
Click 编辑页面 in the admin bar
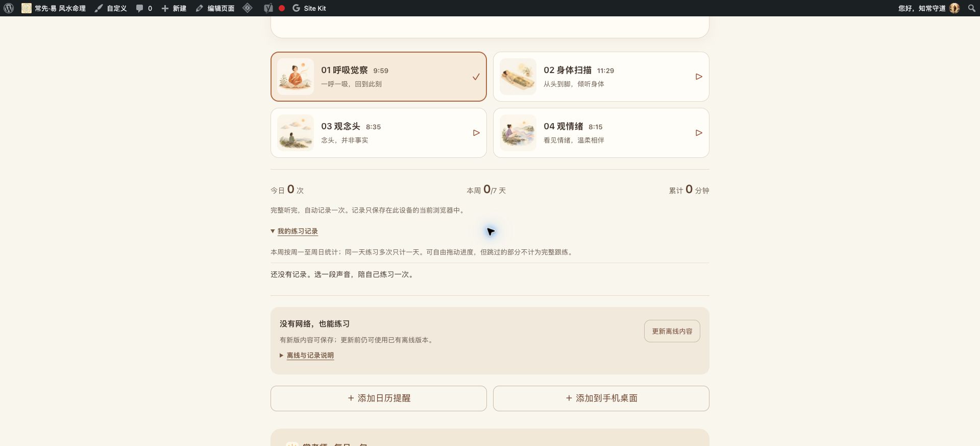[x=215, y=8]
